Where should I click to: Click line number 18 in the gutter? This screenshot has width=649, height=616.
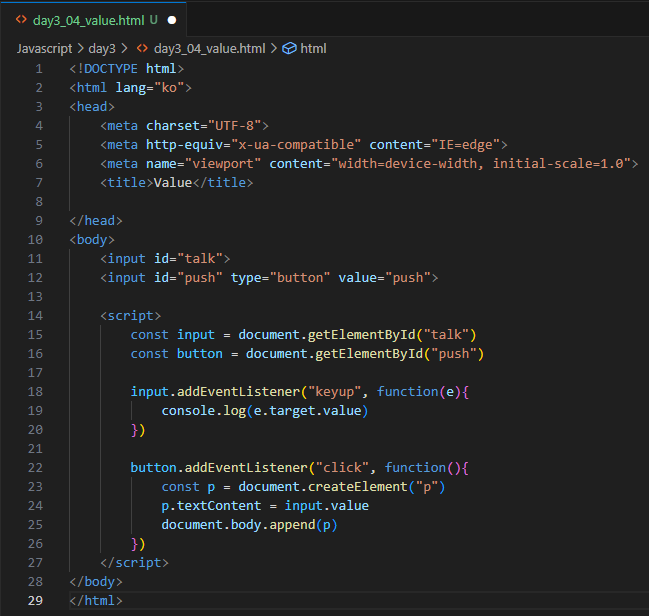[x=35, y=392]
